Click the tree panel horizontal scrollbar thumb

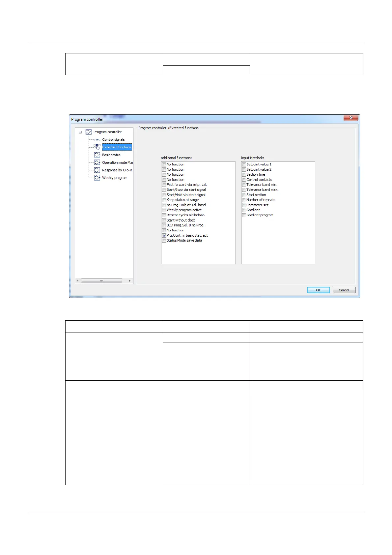click(101, 281)
